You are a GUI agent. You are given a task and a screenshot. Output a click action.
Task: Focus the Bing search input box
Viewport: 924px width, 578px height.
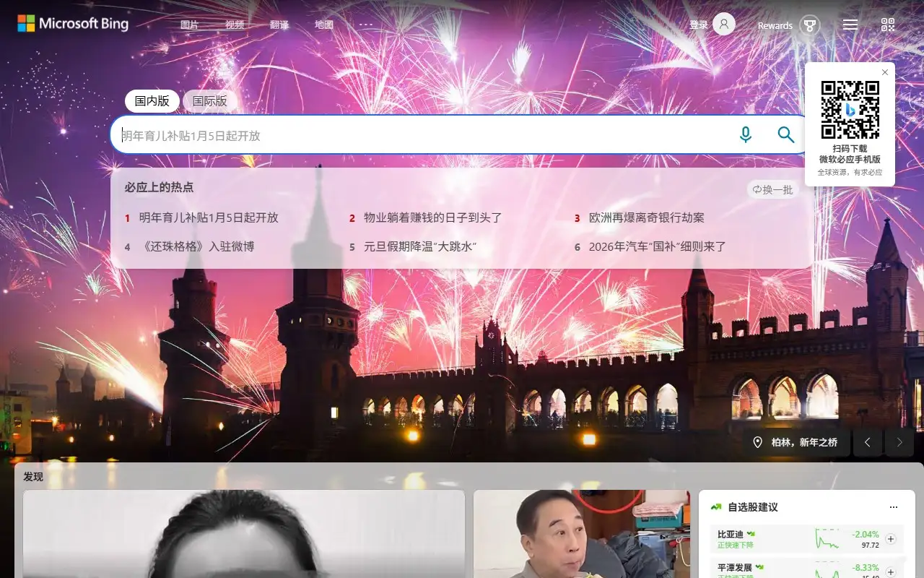click(x=419, y=135)
